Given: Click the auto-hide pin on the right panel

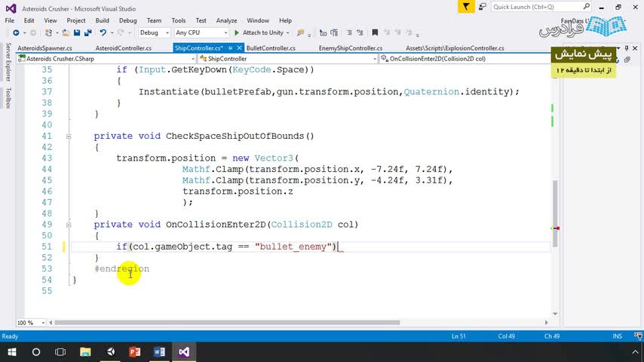Looking at the screenshot, I should [627, 48].
